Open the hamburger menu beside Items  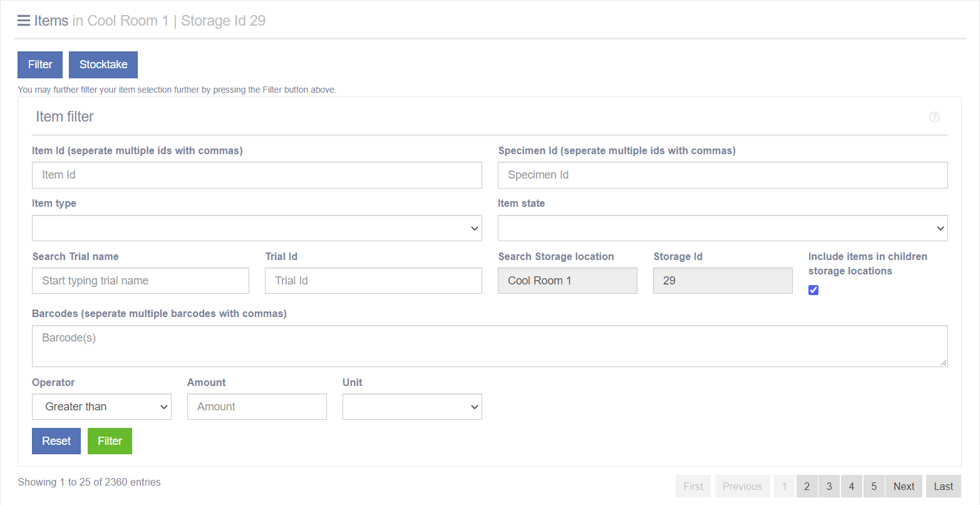[x=24, y=21]
